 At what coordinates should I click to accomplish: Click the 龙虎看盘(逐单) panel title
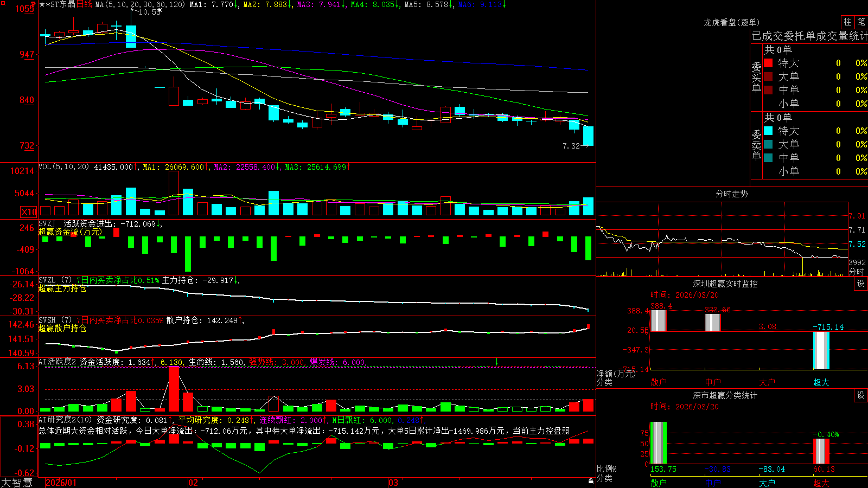[731, 22]
